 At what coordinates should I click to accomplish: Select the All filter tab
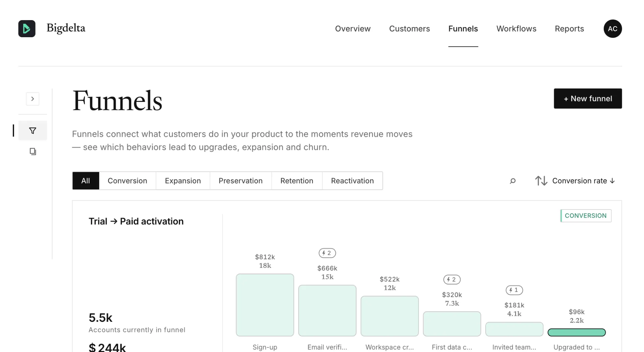coord(86,181)
